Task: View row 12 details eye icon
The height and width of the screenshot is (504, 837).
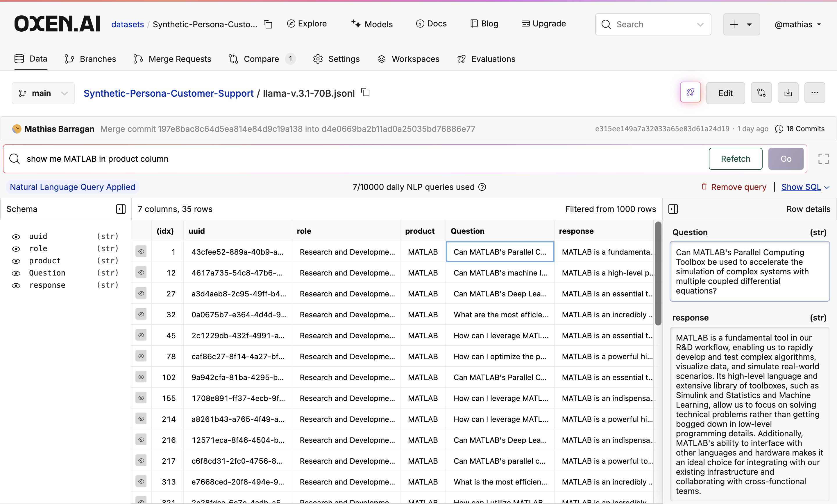Action: [x=141, y=273]
